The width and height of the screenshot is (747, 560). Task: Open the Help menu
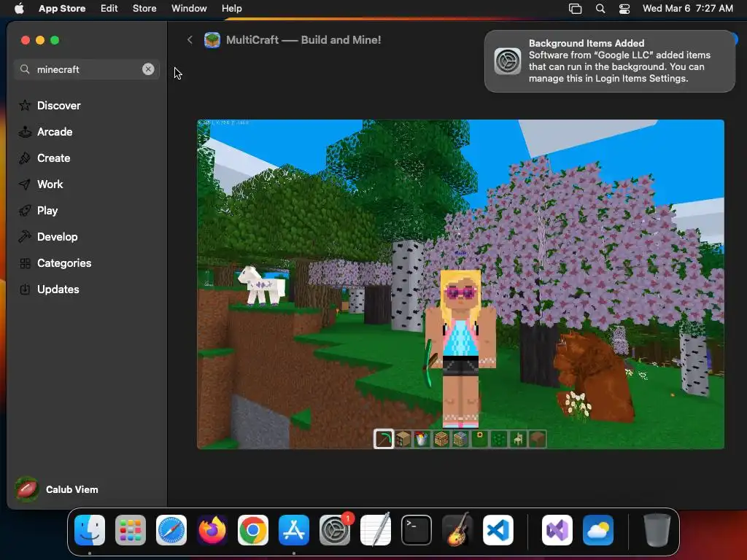tap(231, 8)
